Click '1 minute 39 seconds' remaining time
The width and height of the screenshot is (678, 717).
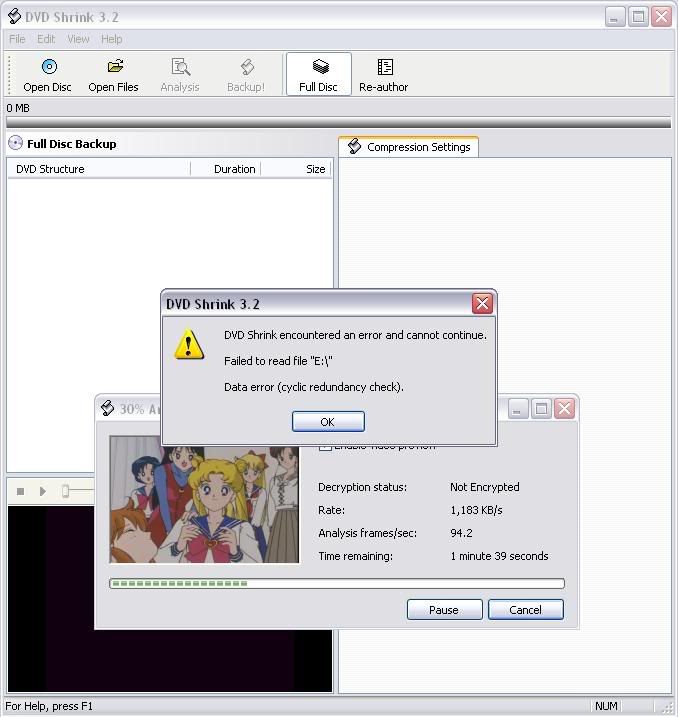(499, 556)
